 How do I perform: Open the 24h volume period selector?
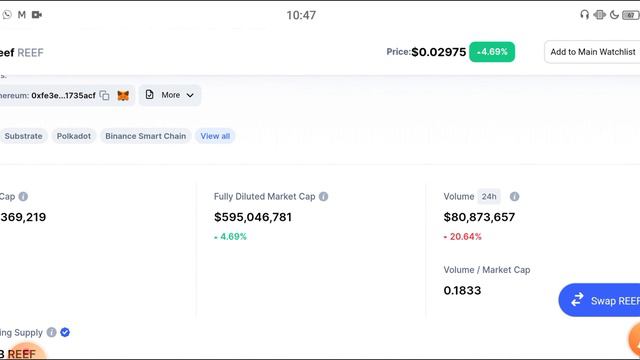(x=489, y=196)
